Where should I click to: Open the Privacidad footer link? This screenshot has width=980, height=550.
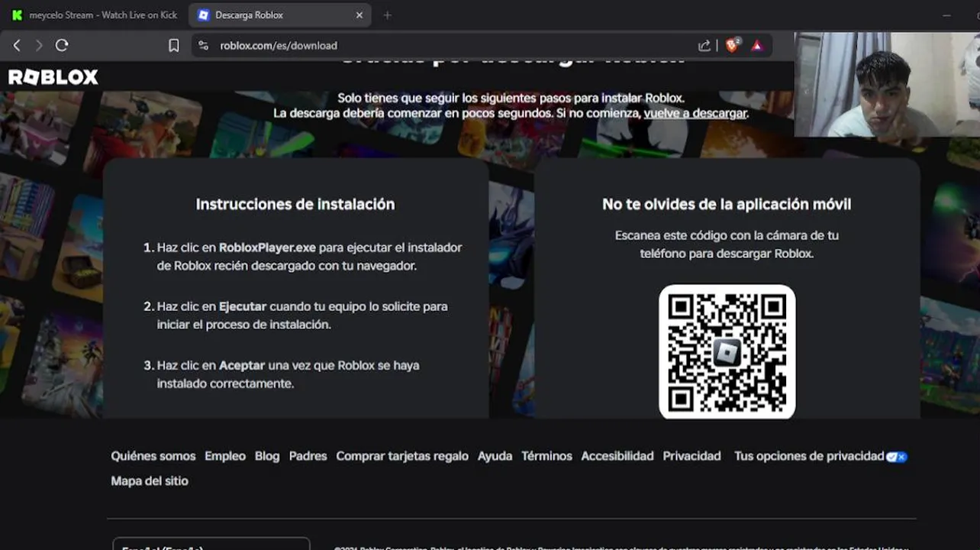[691, 456]
